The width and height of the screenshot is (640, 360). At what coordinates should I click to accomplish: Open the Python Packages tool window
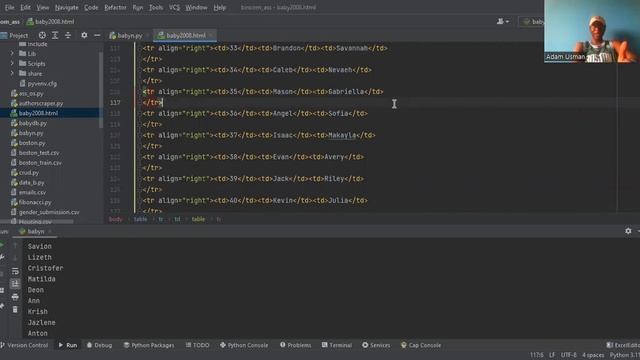[149, 345]
